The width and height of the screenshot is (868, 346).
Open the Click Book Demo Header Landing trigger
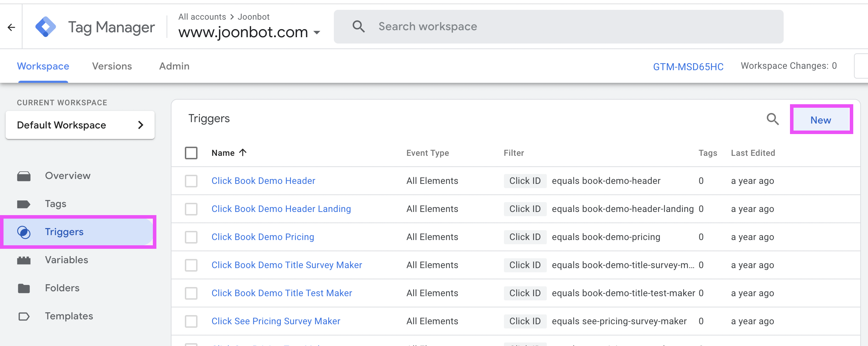281,209
